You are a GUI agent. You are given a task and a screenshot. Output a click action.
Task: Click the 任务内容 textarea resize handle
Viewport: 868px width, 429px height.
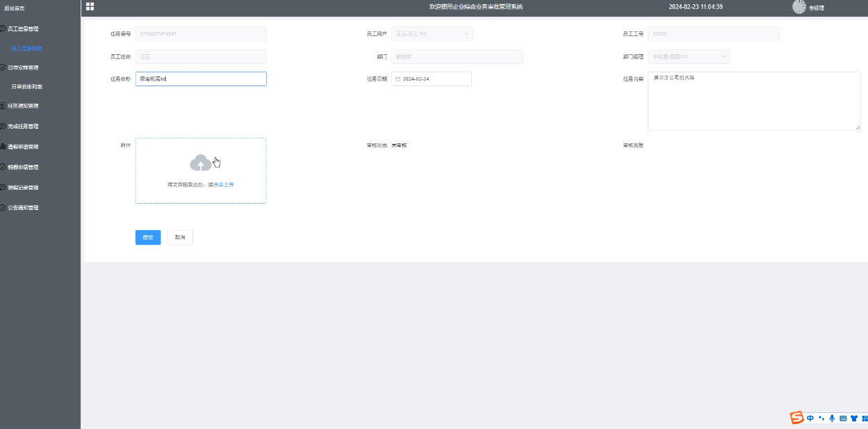858,127
